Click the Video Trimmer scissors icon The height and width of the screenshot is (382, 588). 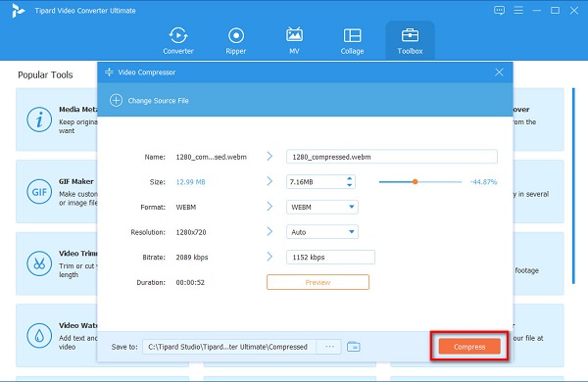[x=39, y=263]
